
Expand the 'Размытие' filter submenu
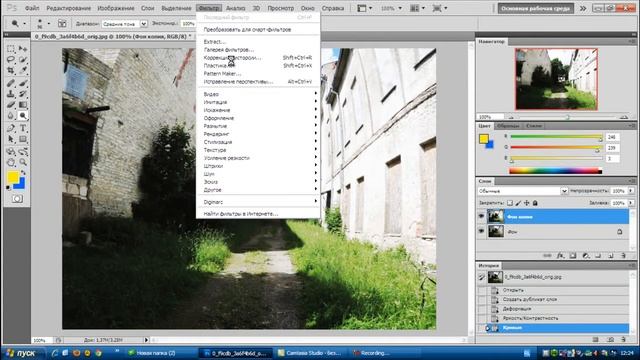click(258, 126)
